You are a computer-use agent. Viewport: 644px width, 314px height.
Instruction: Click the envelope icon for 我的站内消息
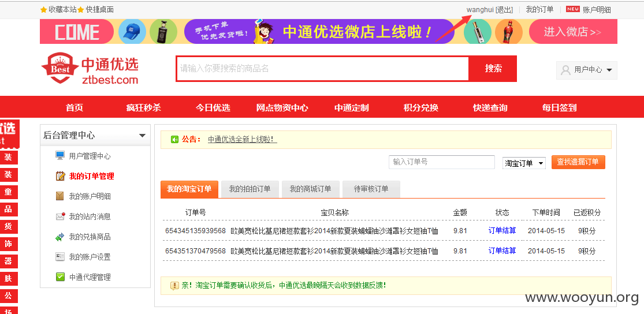pos(61,216)
